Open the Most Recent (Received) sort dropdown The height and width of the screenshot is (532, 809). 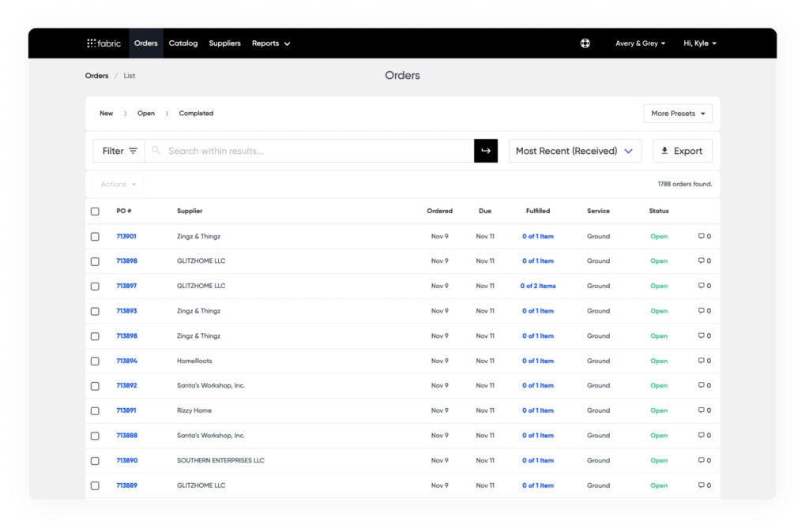[x=574, y=150]
